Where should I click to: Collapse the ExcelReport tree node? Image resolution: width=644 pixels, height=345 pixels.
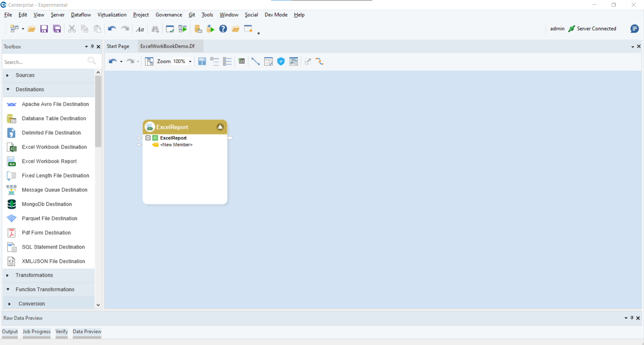point(148,138)
